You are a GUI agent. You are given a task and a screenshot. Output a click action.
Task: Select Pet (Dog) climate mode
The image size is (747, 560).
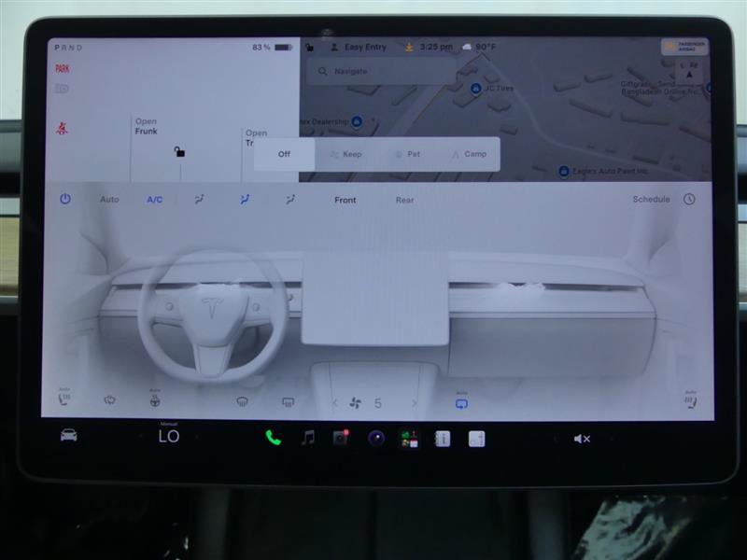[408, 154]
